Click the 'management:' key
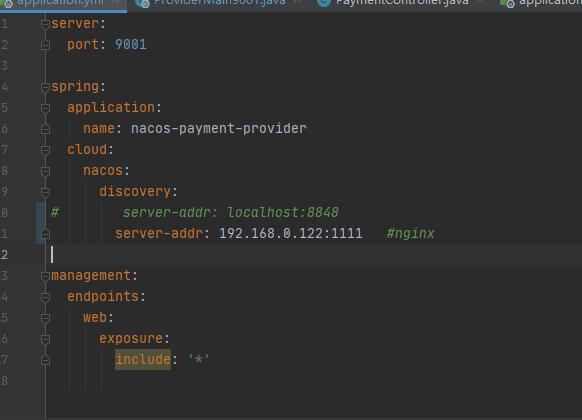The image size is (582, 420). click(95, 276)
